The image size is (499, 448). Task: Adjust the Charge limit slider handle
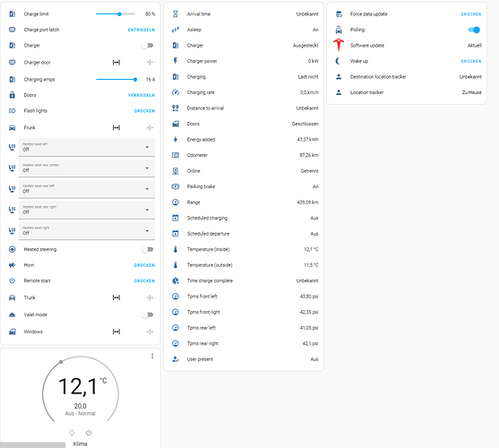click(119, 14)
